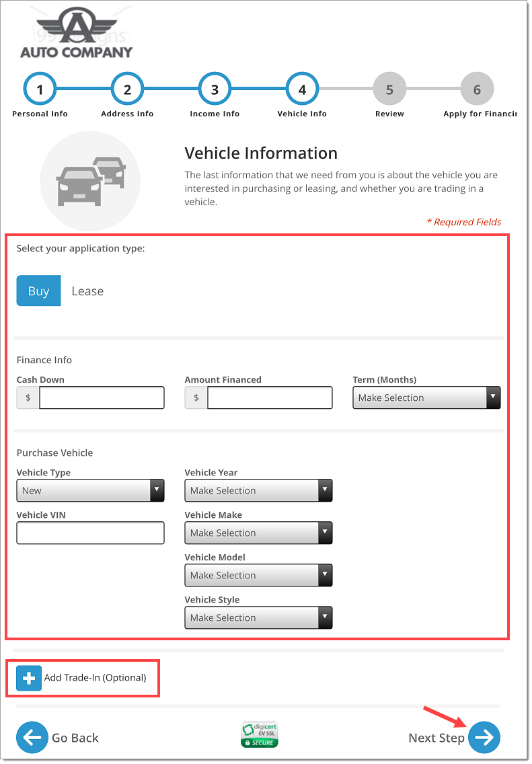Click the Go Back arrow icon
The width and height of the screenshot is (532, 764).
tap(32, 738)
